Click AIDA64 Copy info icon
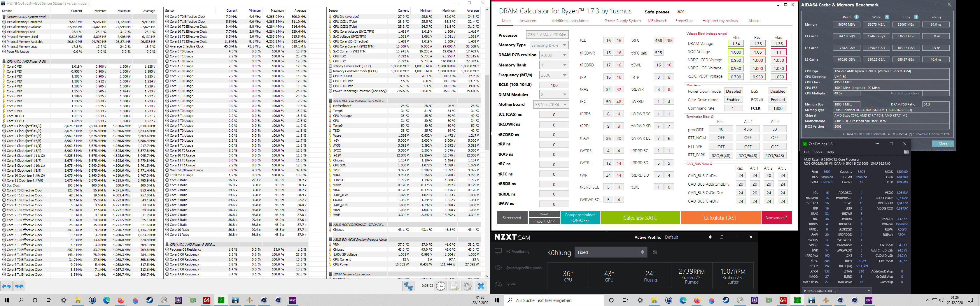Screen dimensions: 980x306 click(x=916, y=17)
